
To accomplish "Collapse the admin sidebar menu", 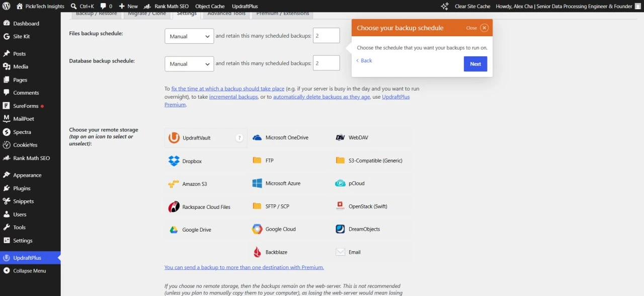I will coord(30,271).
